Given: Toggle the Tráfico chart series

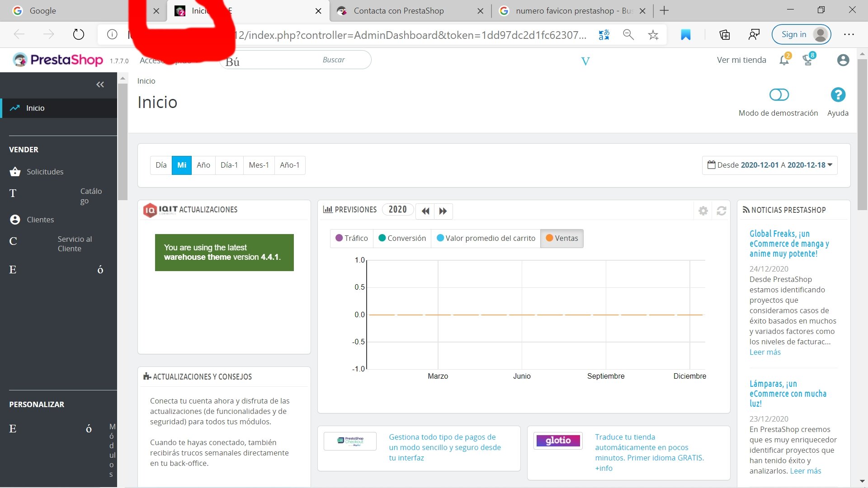Looking at the screenshot, I should [352, 238].
